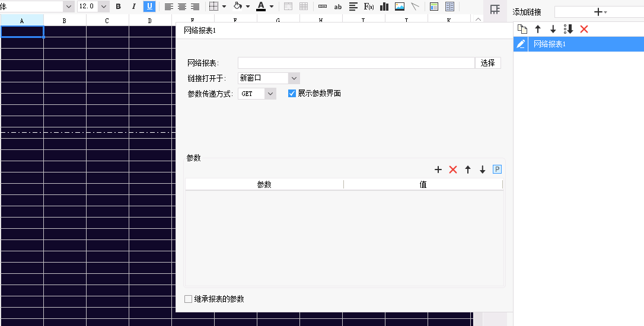Apply the font color A swatch

(261, 7)
